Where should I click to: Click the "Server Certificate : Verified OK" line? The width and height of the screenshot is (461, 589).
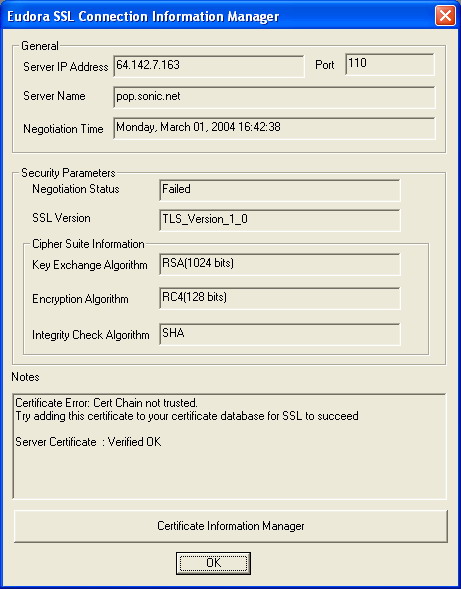88,442
